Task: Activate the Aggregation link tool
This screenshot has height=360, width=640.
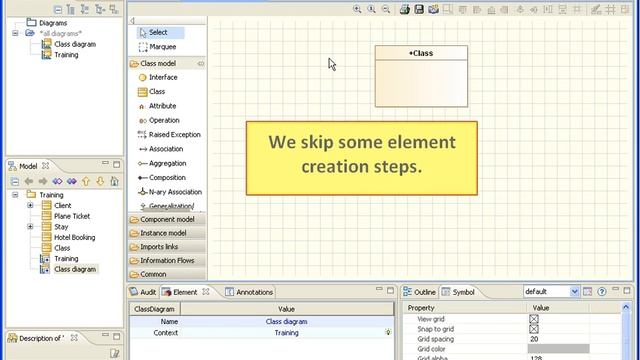Action: [x=162, y=163]
